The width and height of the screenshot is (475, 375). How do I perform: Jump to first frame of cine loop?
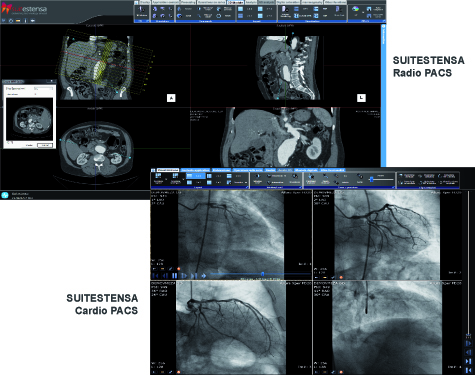(155, 276)
